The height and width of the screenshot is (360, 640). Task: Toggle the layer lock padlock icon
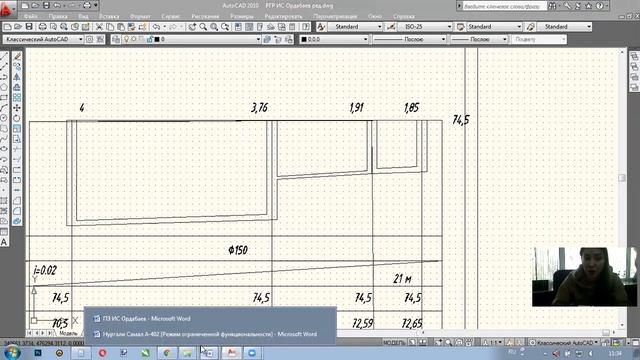(x=150, y=40)
